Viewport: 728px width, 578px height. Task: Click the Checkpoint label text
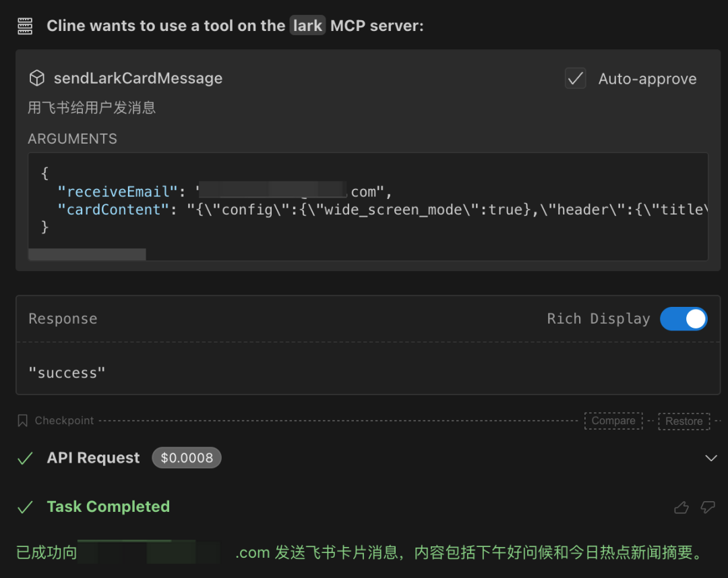point(64,420)
